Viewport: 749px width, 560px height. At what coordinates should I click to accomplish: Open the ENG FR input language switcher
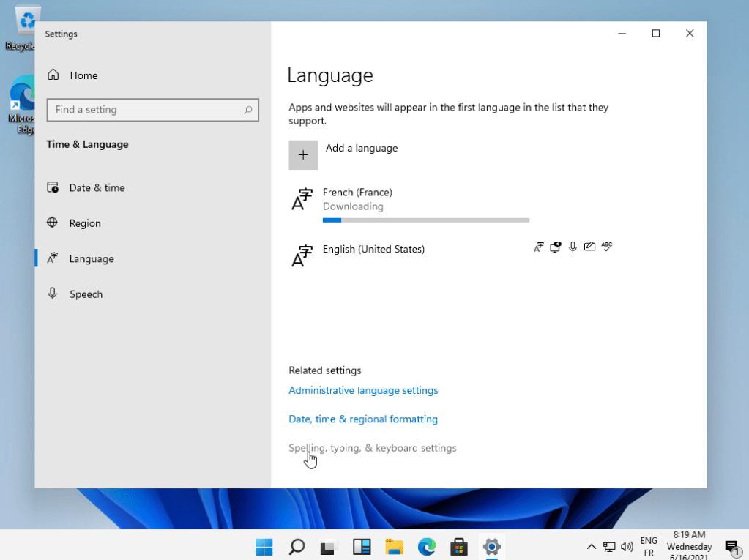[x=649, y=547]
